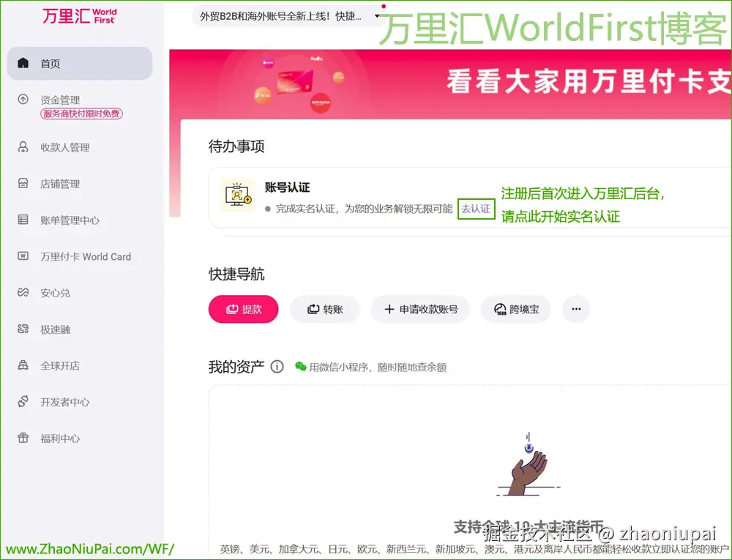Click 去认证 to start verification
This screenshot has width=732, height=560.
(x=477, y=209)
